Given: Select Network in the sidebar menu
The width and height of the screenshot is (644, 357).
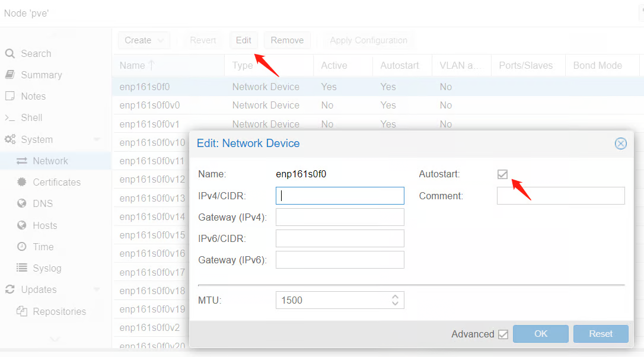Looking at the screenshot, I should 50,161.
